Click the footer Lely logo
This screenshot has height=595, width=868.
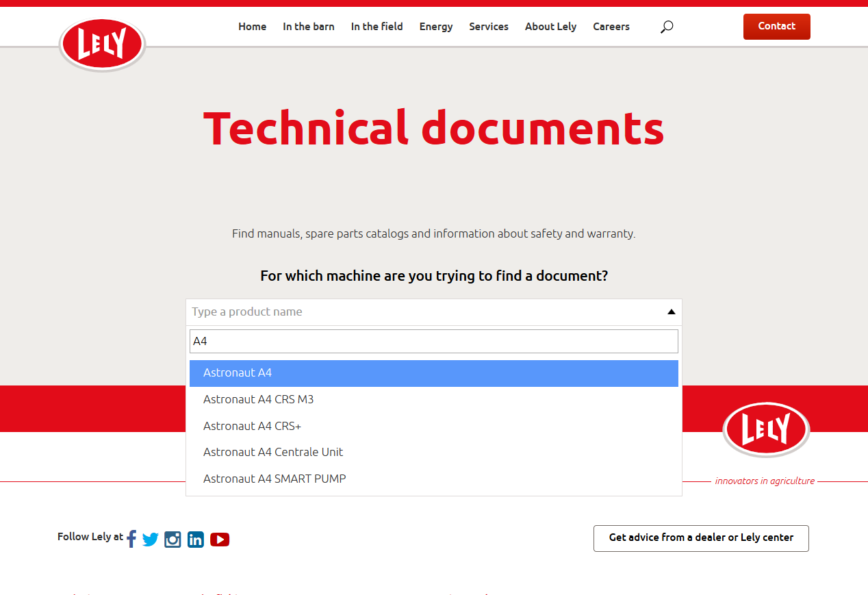766,430
